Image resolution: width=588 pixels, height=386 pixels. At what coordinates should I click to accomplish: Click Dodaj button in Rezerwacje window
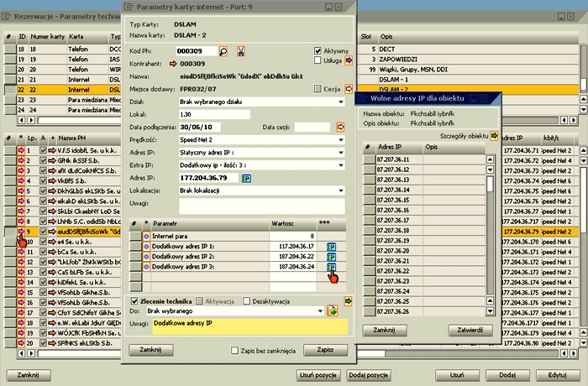click(507, 375)
